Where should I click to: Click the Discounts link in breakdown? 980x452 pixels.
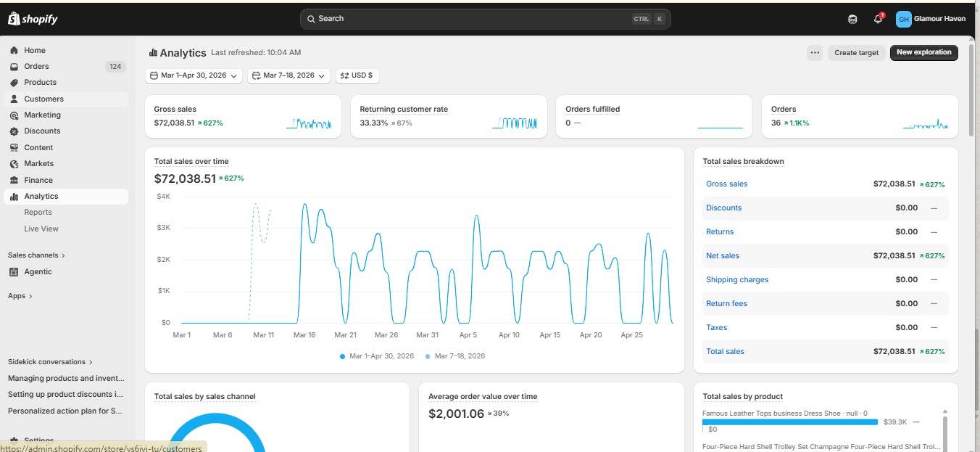(723, 208)
